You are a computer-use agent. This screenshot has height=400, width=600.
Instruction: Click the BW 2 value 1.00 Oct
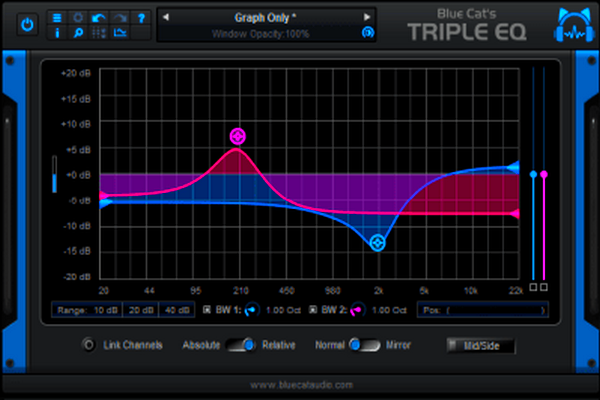pos(389,310)
